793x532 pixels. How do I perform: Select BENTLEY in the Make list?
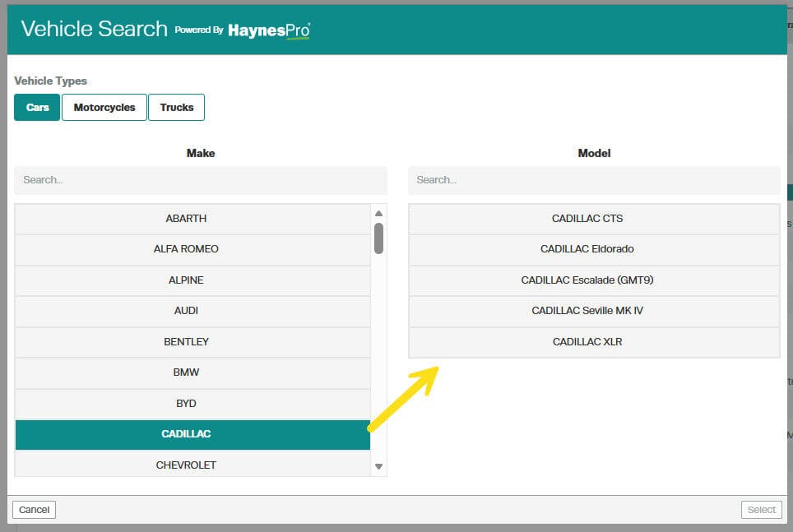(192, 342)
